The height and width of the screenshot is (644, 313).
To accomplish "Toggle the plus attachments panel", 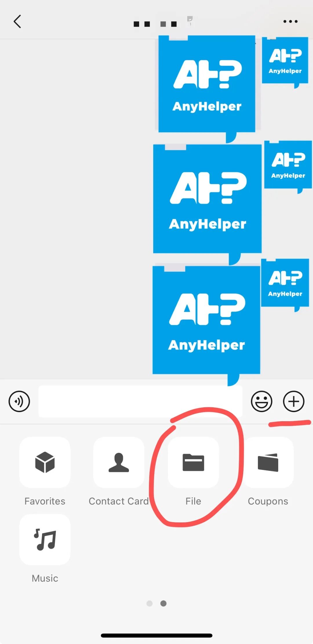I will coord(294,401).
